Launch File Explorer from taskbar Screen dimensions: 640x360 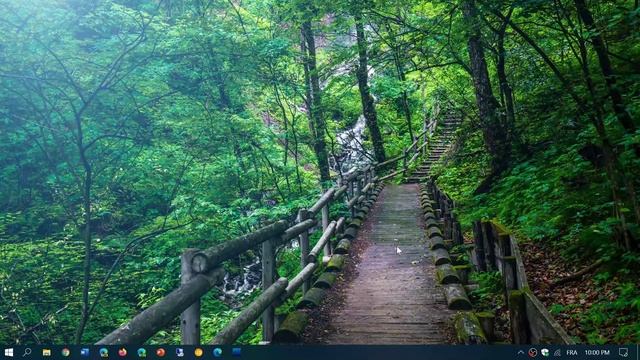coord(47,352)
